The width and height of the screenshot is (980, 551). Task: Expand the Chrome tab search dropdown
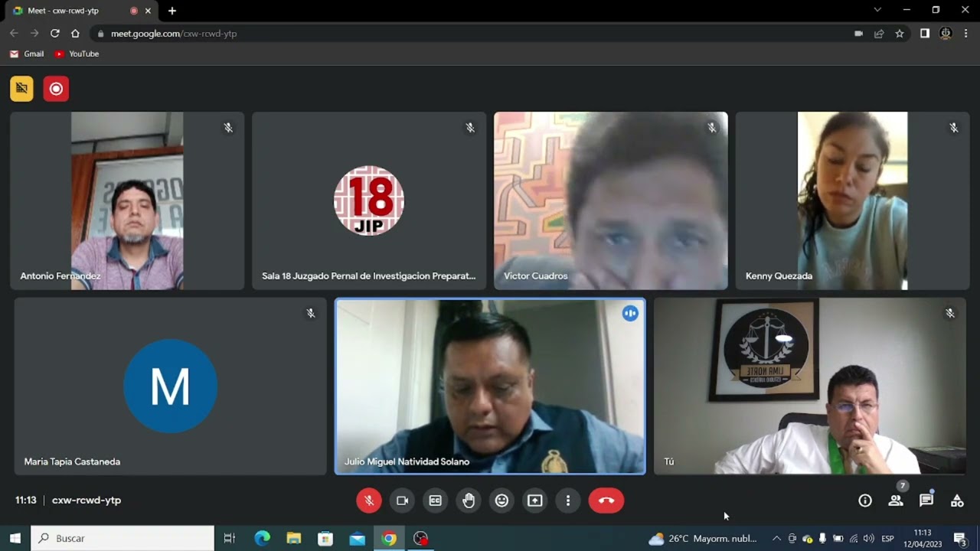(877, 10)
